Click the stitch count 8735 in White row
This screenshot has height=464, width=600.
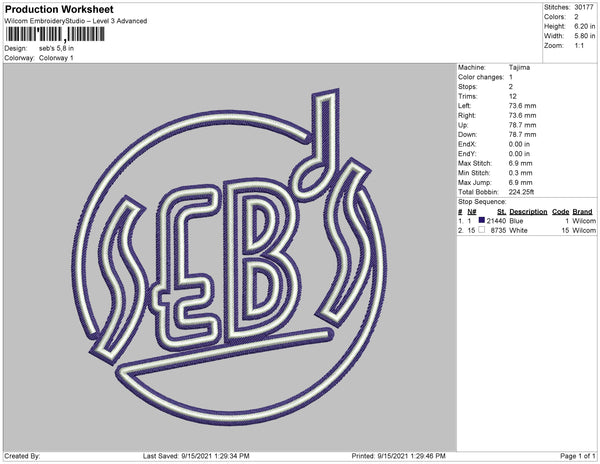498,231
